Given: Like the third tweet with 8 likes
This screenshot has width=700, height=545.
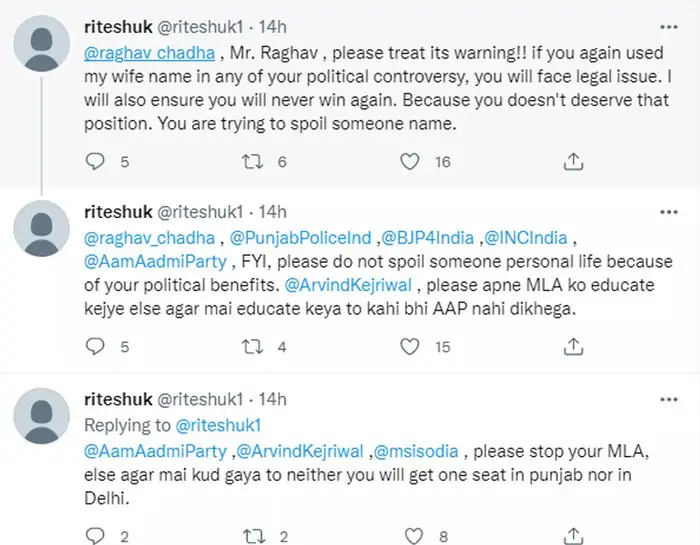Looking at the screenshot, I should point(408,536).
